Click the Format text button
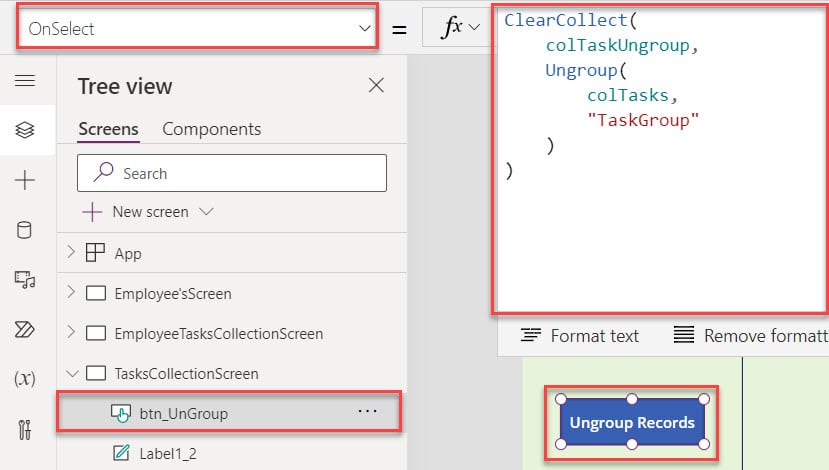 (579, 336)
